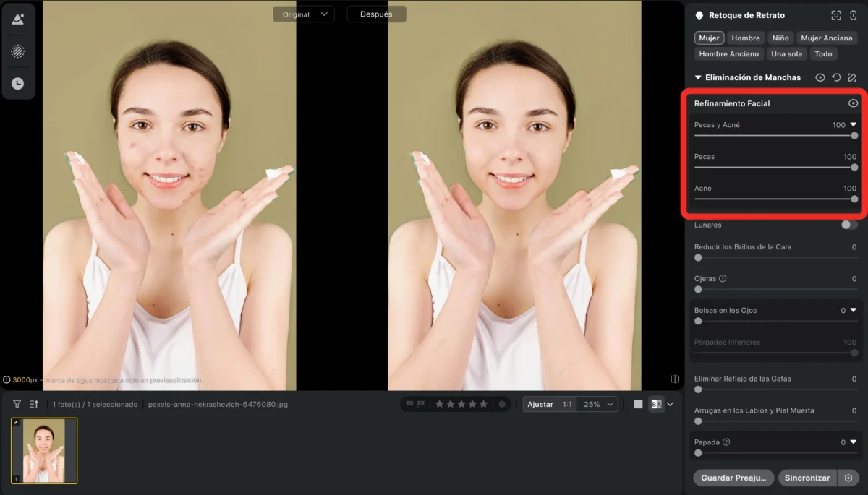This screenshot has width=868, height=495.
Task: Toggle Eliminación de Manchas eye visibility
Action: 820,77
